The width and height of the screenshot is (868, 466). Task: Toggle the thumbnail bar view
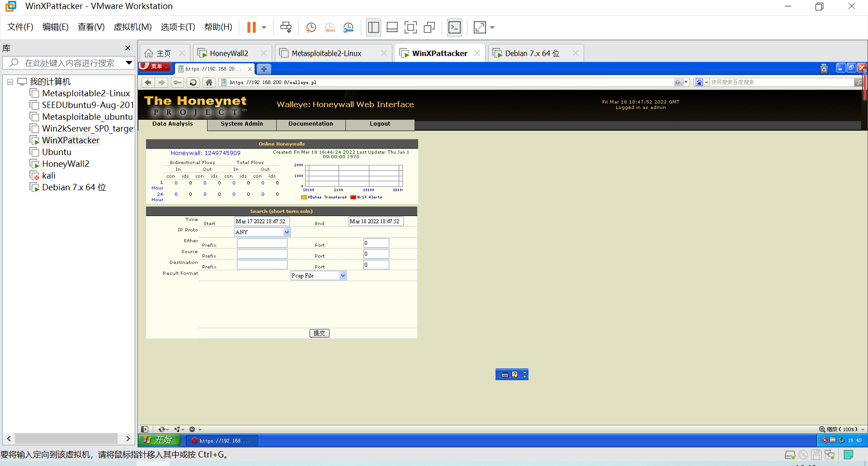point(392,28)
